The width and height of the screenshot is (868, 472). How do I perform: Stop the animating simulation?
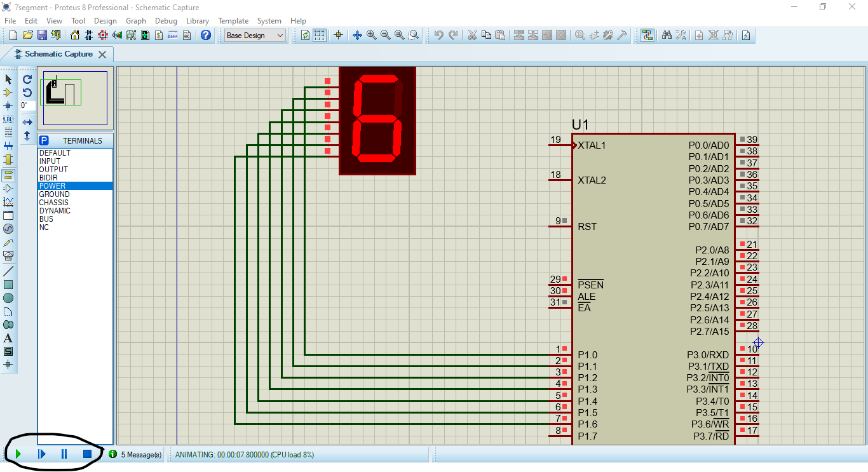[86, 454]
